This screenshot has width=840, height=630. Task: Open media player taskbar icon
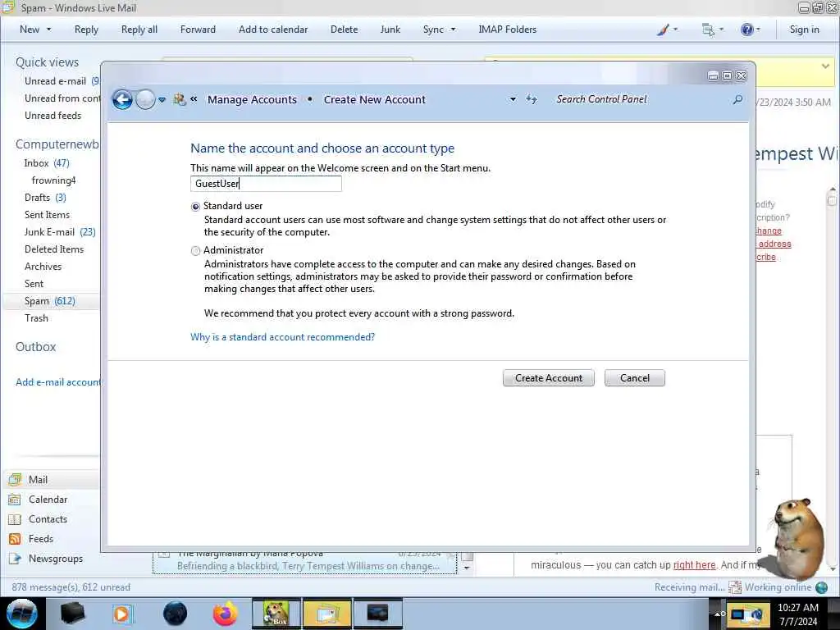(x=121, y=614)
